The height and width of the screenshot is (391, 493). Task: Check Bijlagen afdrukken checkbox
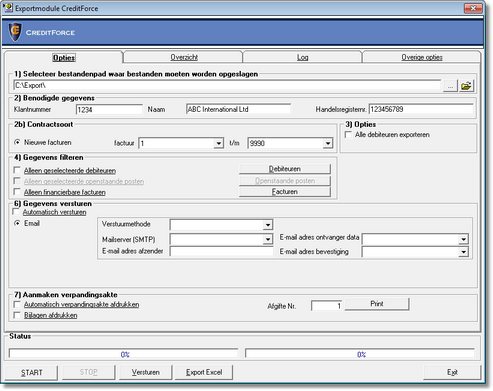(x=17, y=315)
